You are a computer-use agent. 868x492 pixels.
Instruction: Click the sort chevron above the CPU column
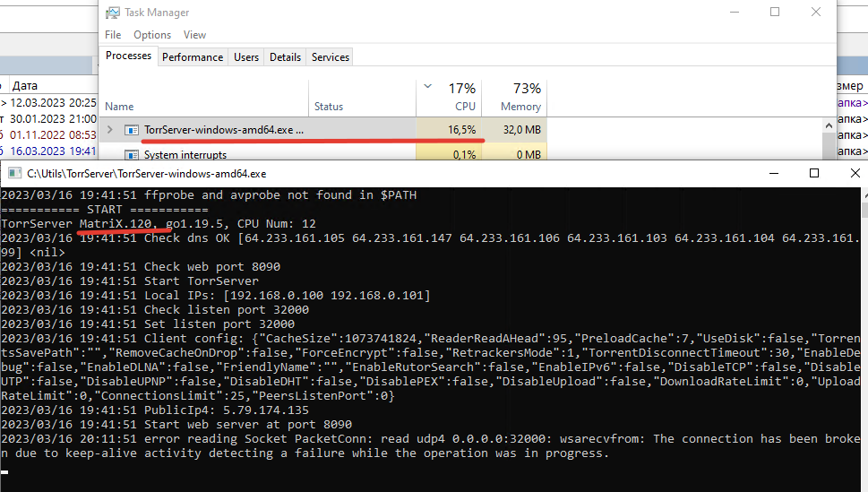coord(427,86)
